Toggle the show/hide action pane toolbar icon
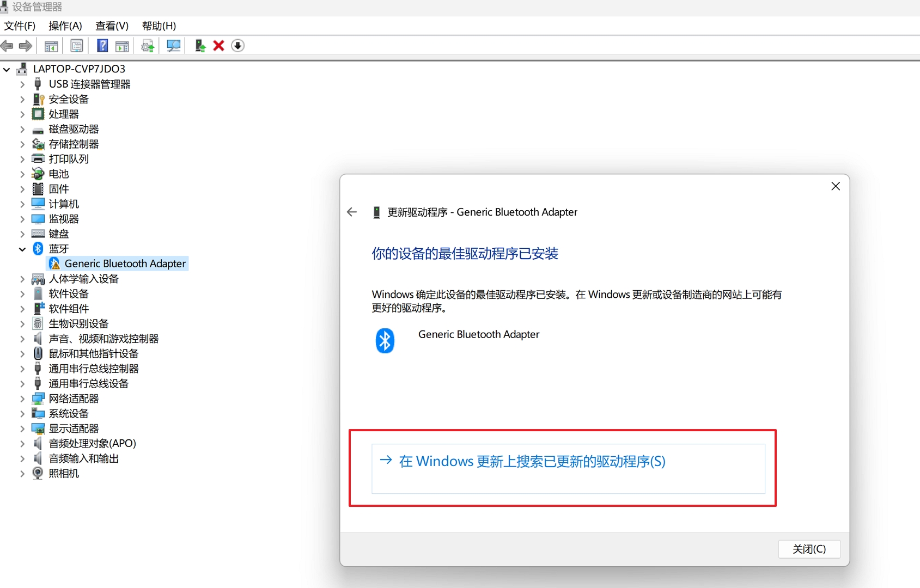 pos(122,46)
